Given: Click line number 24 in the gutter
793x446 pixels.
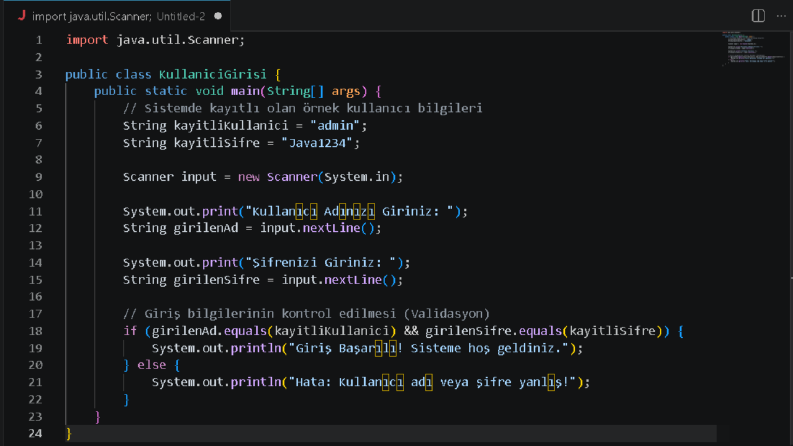Looking at the screenshot, I should pos(35,433).
